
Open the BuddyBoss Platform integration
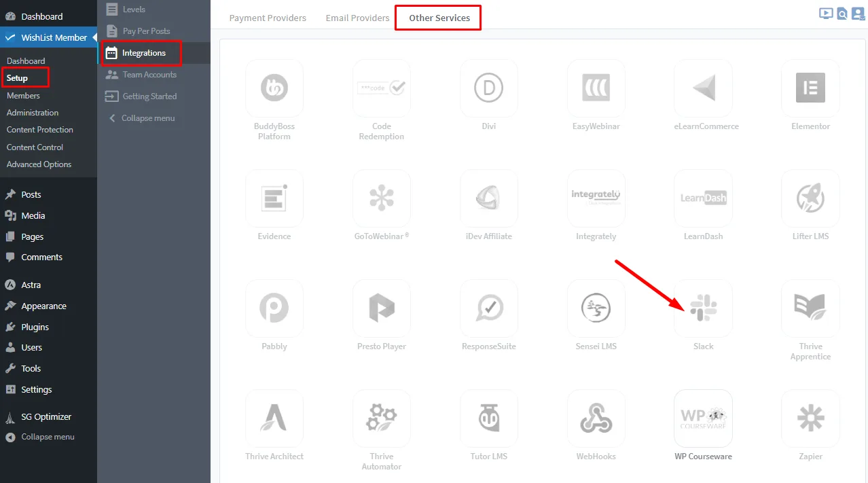[274, 88]
